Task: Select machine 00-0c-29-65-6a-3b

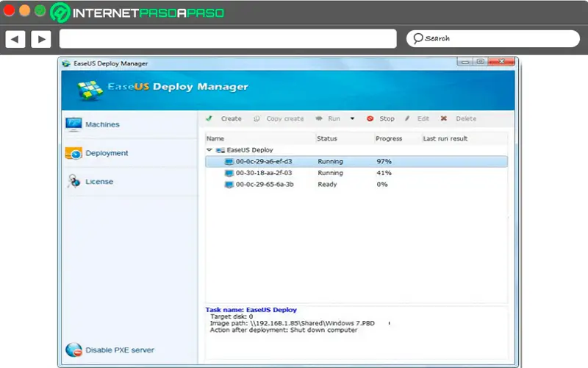Action: point(356,185)
